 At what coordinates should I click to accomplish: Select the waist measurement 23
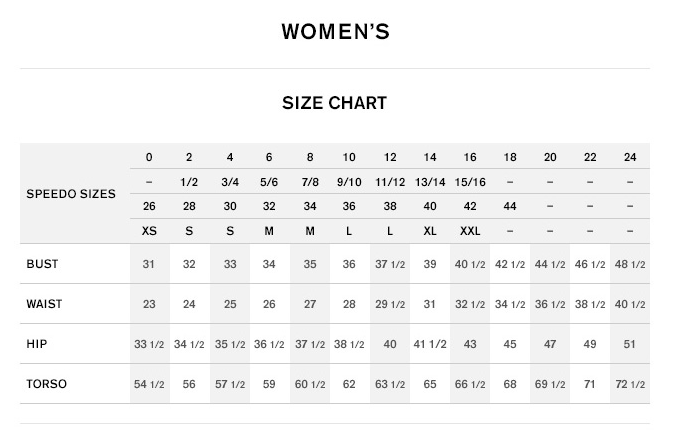click(x=149, y=304)
